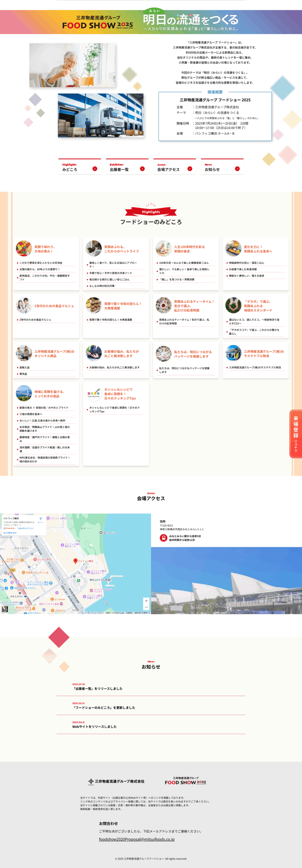
Task: Click こだわり野菜を育む人たちとの交流会 list item
Action: [46, 263]
